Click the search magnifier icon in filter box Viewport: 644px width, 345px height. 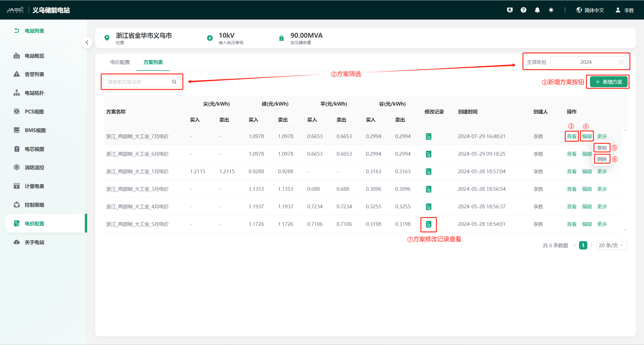point(174,82)
